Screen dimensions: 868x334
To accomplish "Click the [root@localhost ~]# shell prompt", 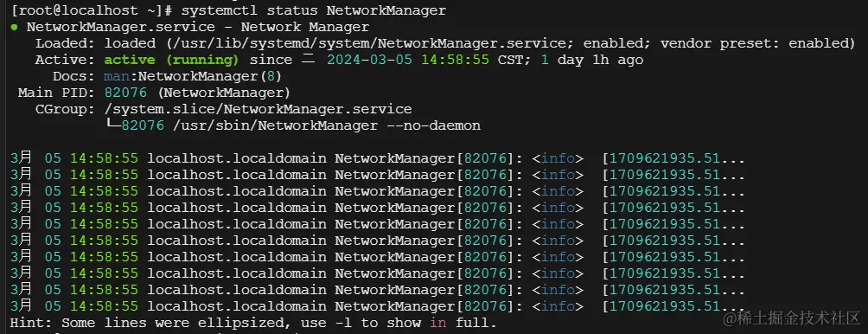I will pyautogui.click(x=92, y=10).
